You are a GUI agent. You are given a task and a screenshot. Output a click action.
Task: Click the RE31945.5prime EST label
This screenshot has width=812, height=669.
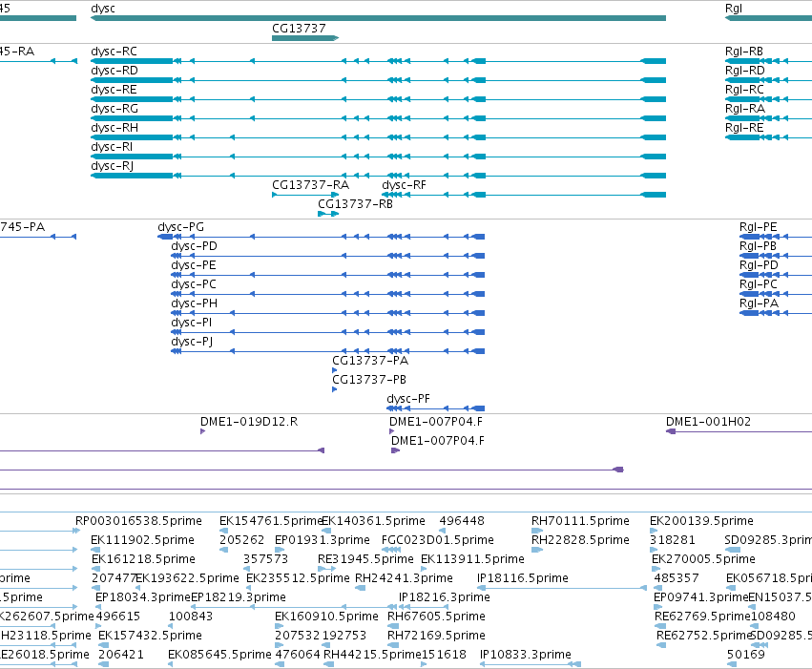(365, 558)
